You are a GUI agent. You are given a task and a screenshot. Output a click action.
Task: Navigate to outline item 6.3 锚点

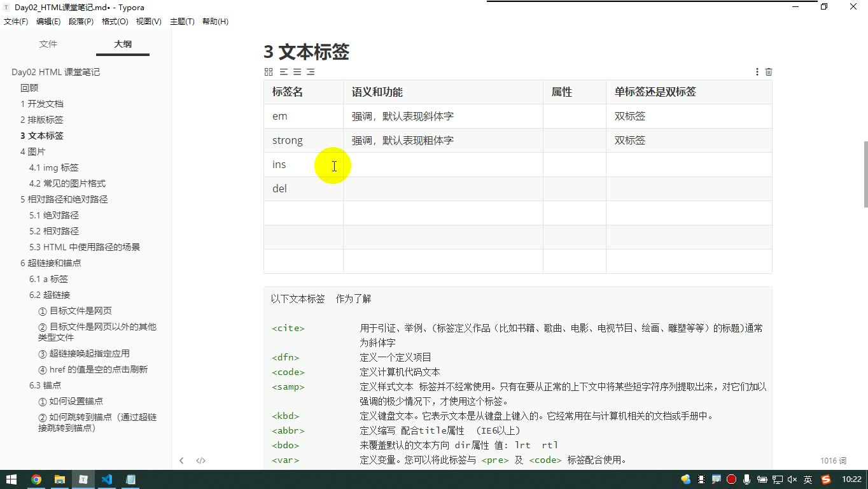pos(45,385)
